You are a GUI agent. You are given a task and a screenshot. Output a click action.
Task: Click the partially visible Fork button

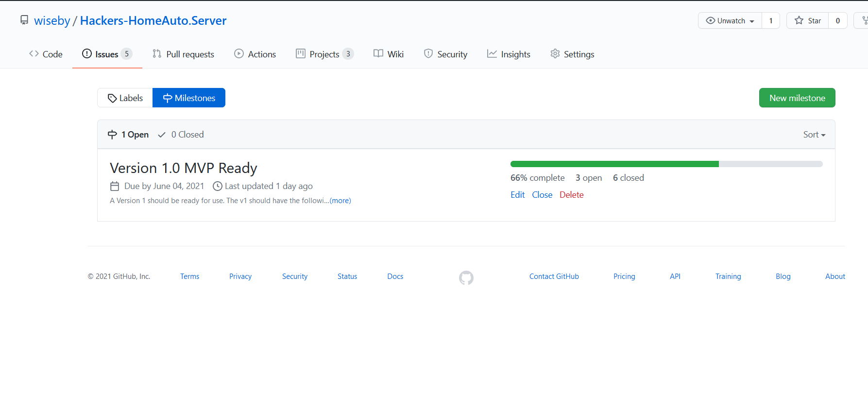(x=861, y=20)
